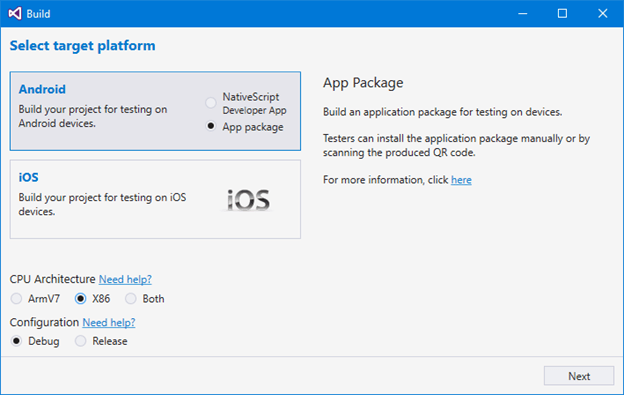Viewport: 624px width, 395px height.
Task: Close the Build dialog
Action: tap(603, 14)
